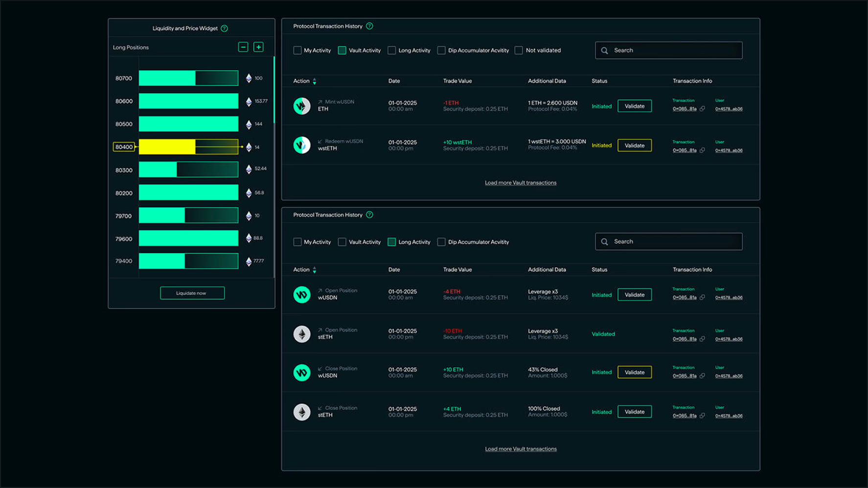Click the Redeem wUSDN wstETH token icon
This screenshot has height=488, width=868.
[302, 145]
